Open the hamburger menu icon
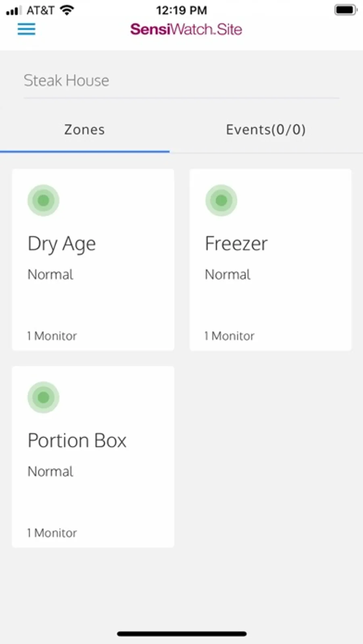 click(x=26, y=29)
